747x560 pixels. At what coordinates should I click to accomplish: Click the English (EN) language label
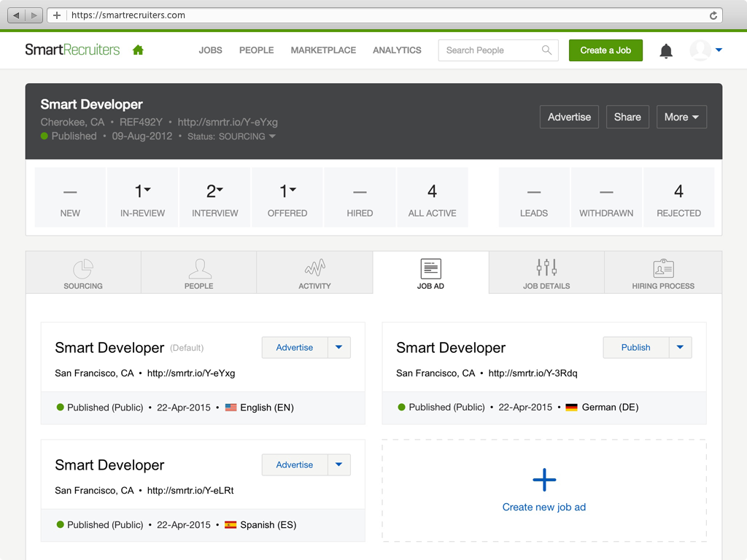click(267, 408)
